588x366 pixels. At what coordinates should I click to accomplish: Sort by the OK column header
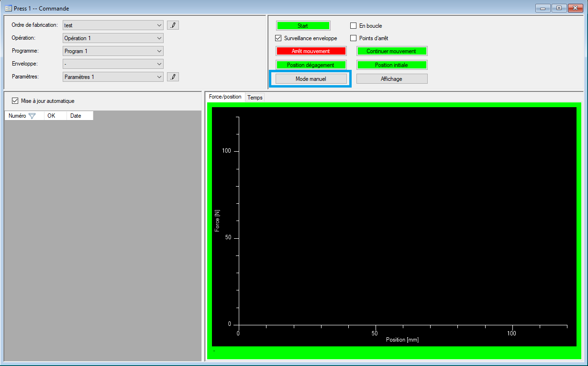pyautogui.click(x=55, y=116)
